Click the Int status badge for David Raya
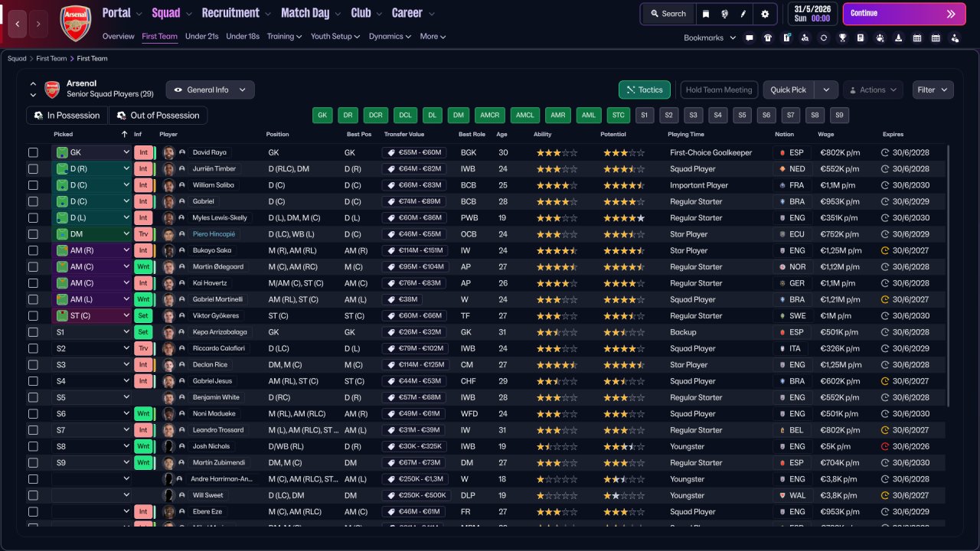This screenshot has width=980, height=551. 143,152
